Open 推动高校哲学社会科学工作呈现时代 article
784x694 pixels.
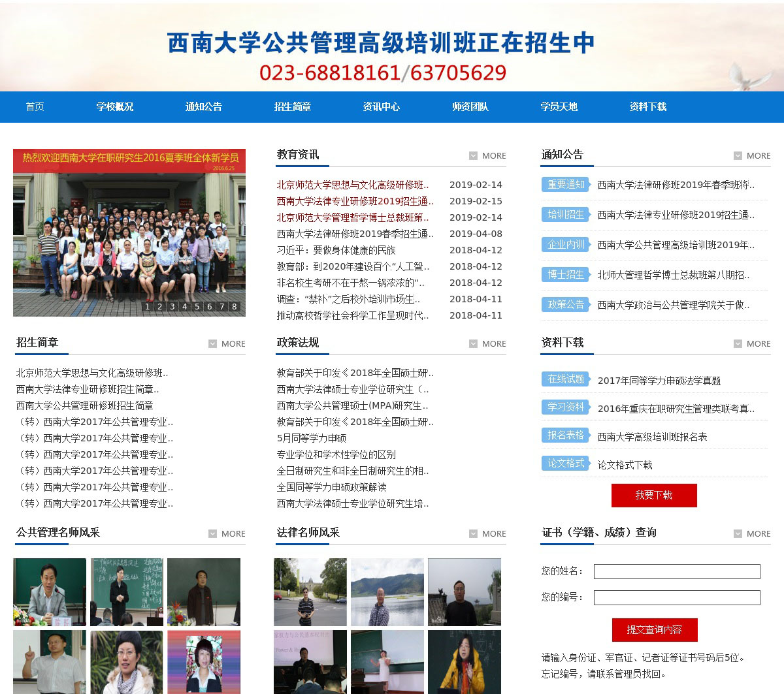(353, 315)
